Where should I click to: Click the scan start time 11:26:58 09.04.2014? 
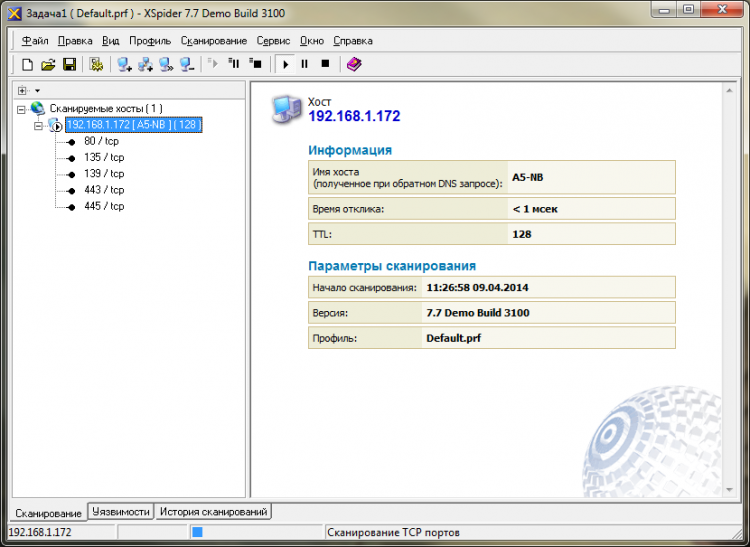tap(477, 288)
